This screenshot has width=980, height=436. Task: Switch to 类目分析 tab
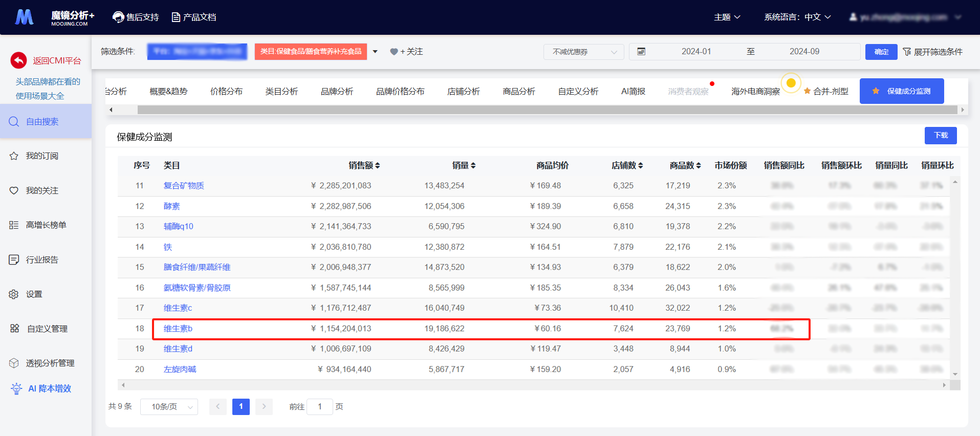click(281, 91)
